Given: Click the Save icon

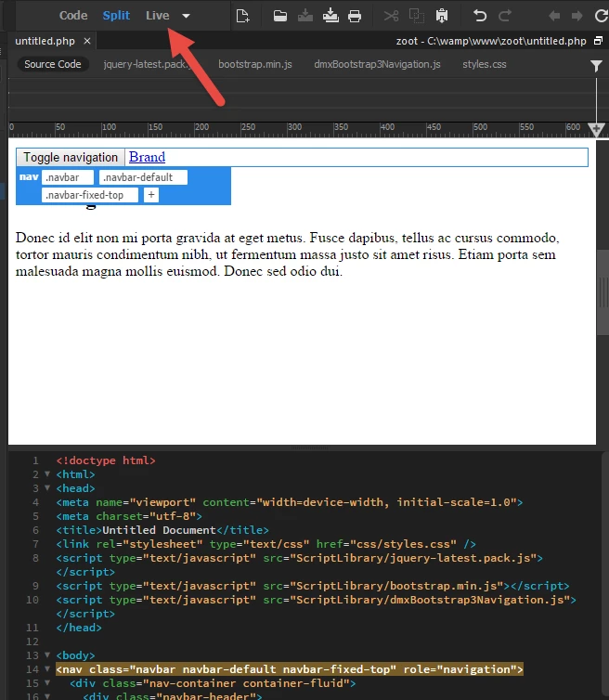Looking at the screenshot, I should (305, 16).
